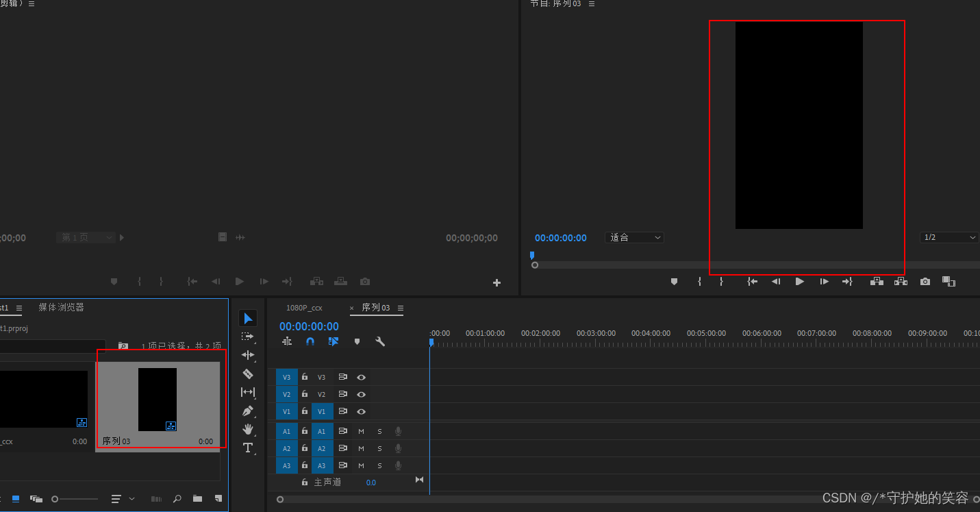Viewport: 980px width, 512px height.
Task: Select the Type tool
Action: (248, 448)
